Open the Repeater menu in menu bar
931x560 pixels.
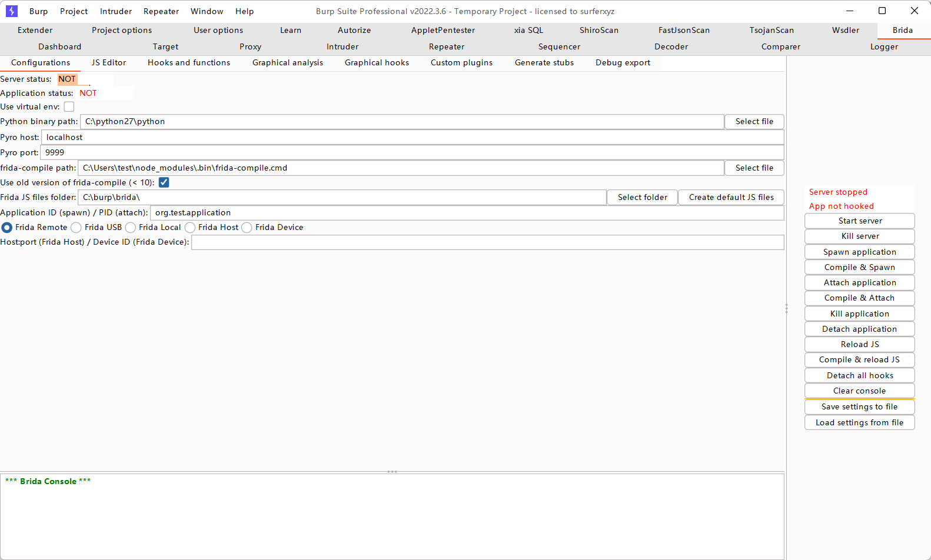(161, 11)
